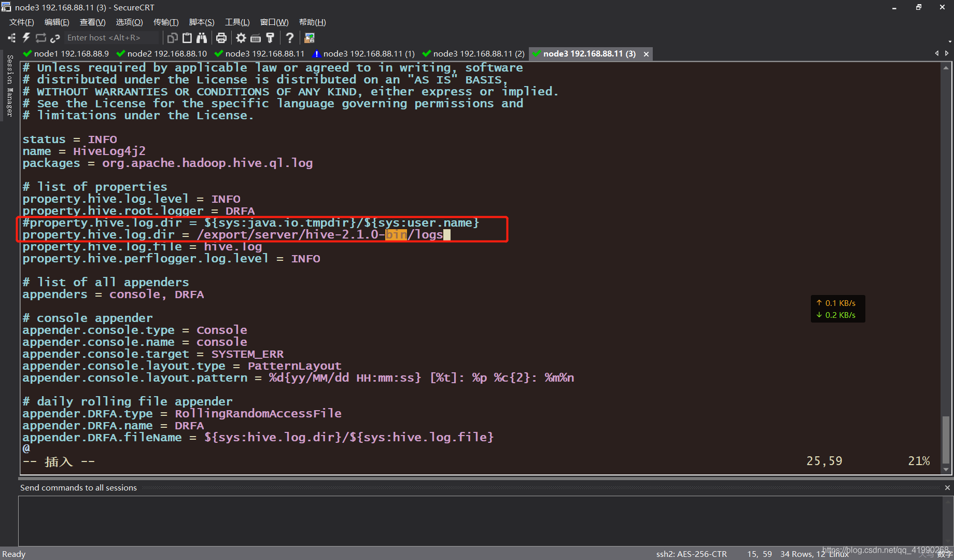This screenshot has width=954, height=560.
Task: Open the 文件(F) menu
Action: 22,22
